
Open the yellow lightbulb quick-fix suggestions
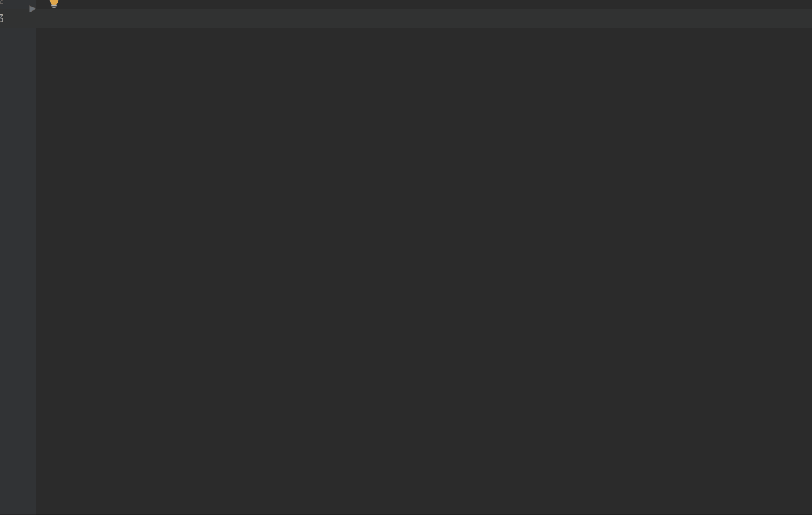click(54, 3)
